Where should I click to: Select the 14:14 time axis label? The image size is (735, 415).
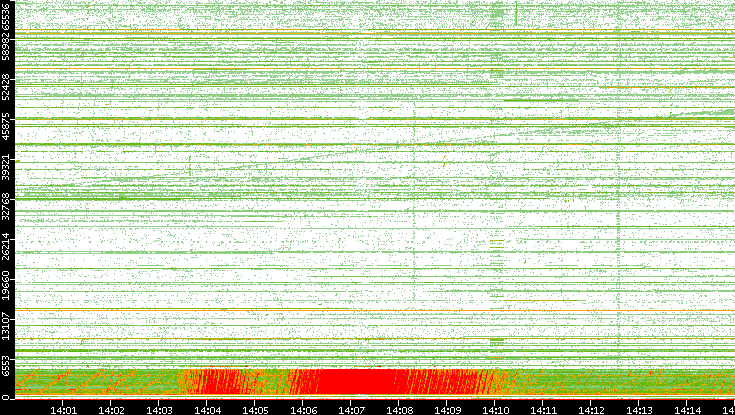coord(688,409)
